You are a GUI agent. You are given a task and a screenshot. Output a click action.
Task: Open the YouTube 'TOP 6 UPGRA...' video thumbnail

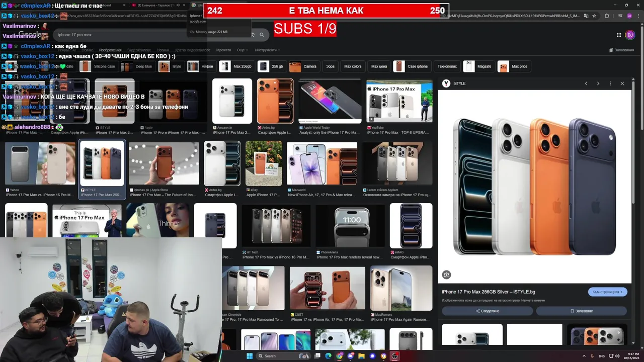tap(399, 101)
